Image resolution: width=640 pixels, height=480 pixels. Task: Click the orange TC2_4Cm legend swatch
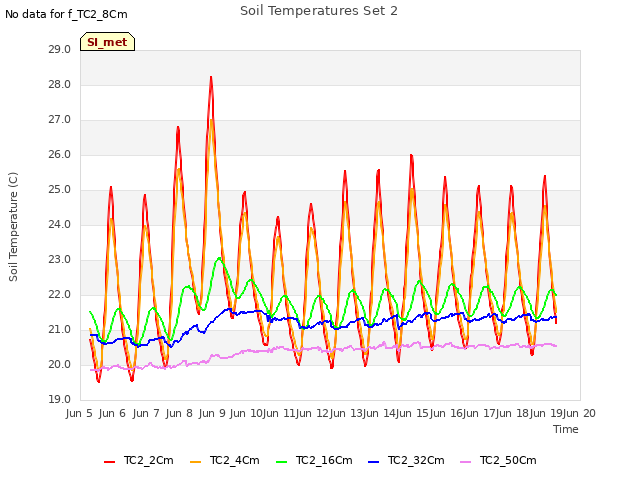click(196, 462)
